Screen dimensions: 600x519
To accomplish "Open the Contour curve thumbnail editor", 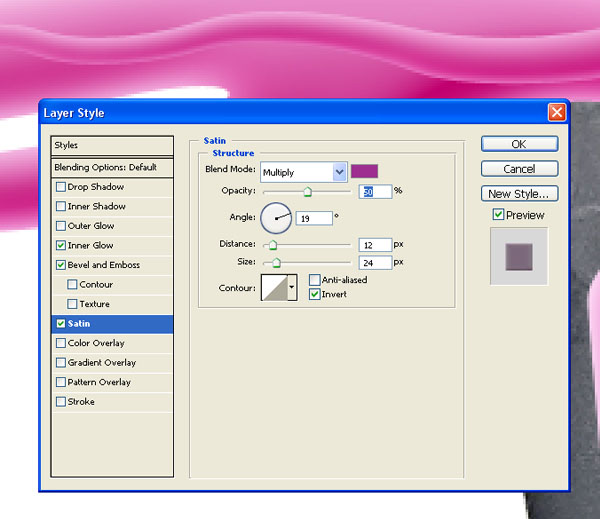I will tap(274, 287).
